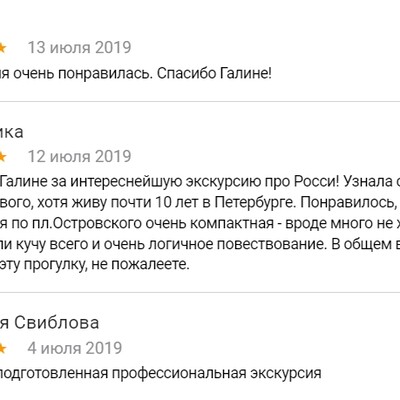
Task: Click the star beside 4 июля 2019
Action: pos(3,348)
